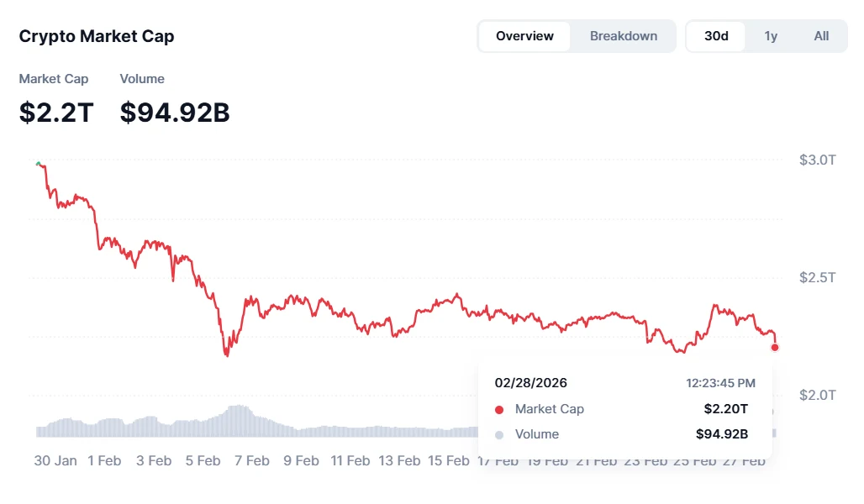
Task: Click the 02/28/2026 date in the tooltip
Action: click(x=530, y=382)
